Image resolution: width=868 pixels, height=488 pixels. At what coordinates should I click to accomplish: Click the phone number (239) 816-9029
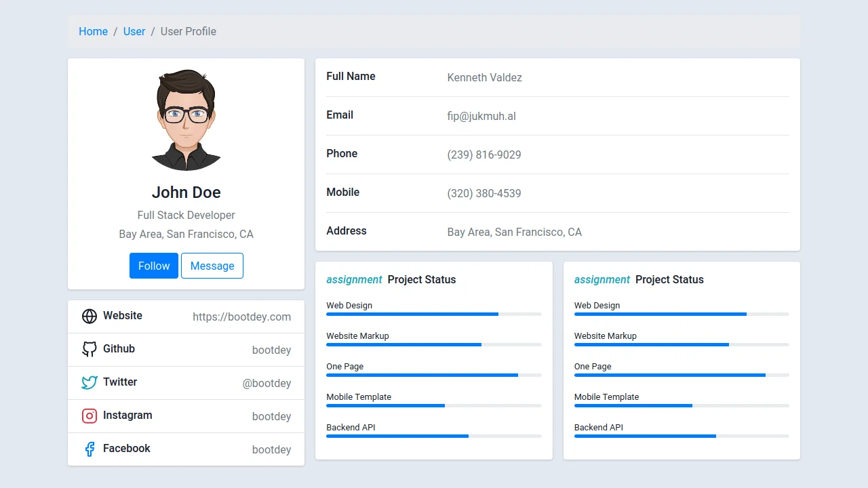484,155
